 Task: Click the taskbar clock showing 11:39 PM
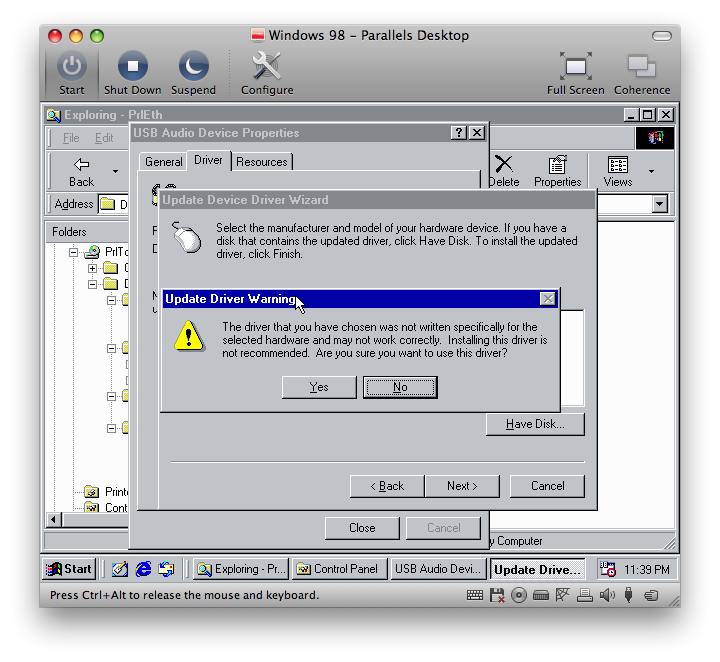(x=646, y=570)
